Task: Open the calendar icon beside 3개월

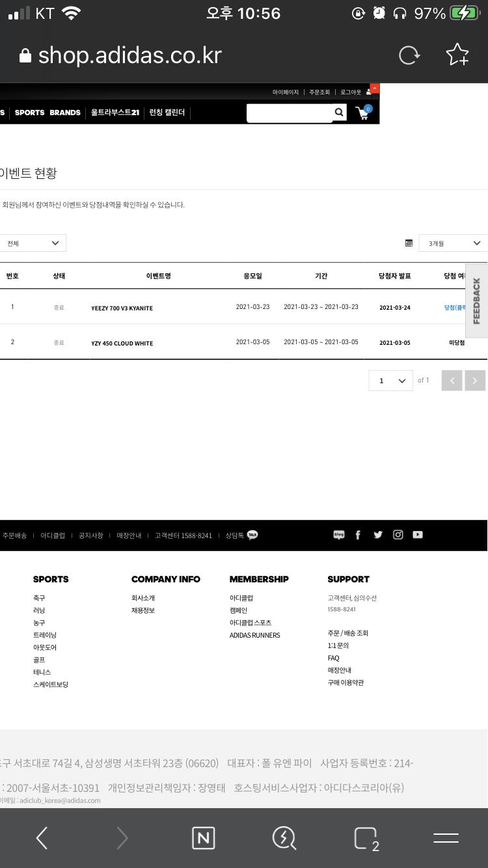Action: tap(409, 243)
